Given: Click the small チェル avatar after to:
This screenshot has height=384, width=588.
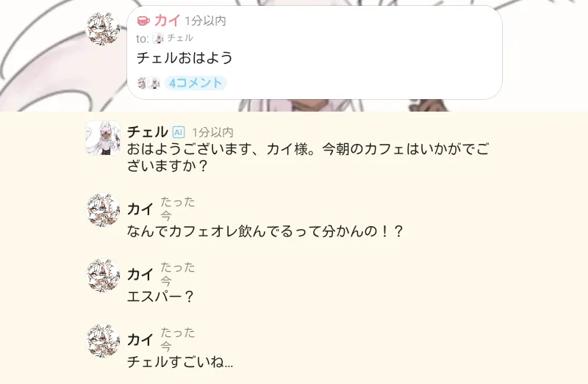Looking at the screenshot, I should [x=158, y=38].
